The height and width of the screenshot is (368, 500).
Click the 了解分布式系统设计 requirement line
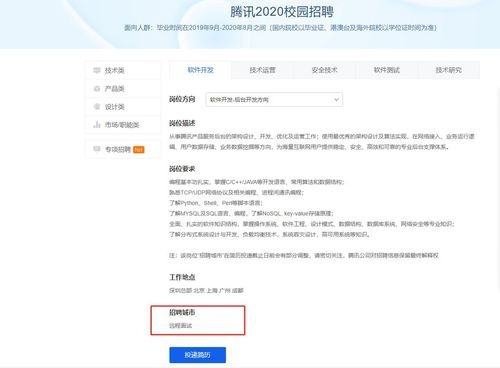269,234
